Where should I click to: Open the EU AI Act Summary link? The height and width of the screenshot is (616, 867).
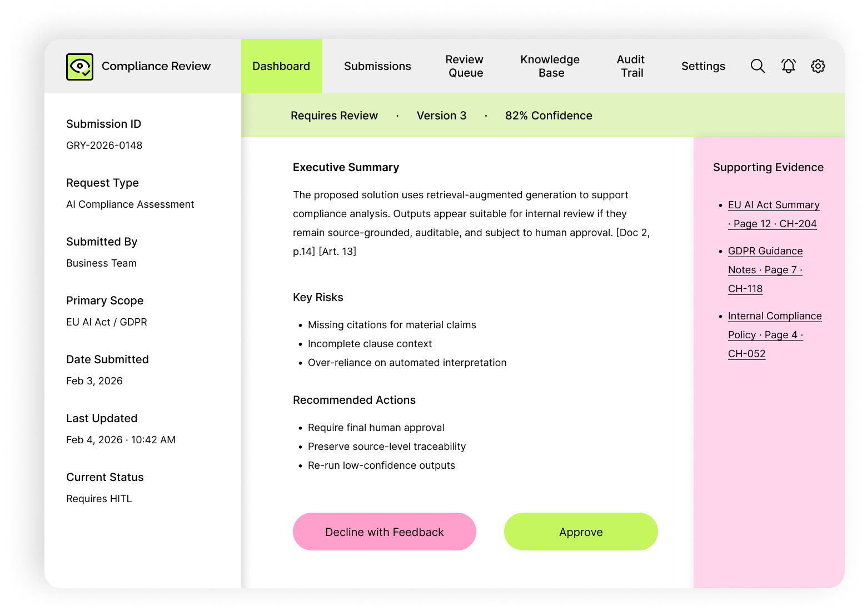773,205
